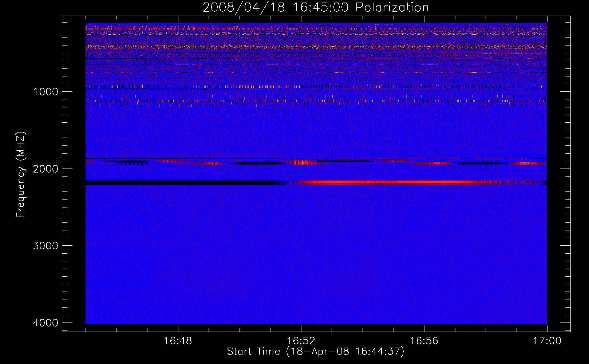Click the plot title '2008/04/18 16:45:00 Polarization'

(x=316, y=8)
